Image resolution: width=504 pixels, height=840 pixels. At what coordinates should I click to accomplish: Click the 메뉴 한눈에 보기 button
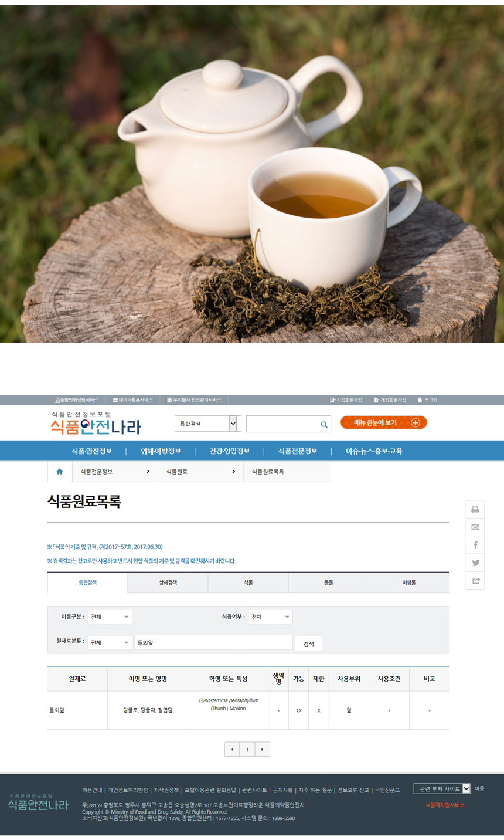[383, 423]
